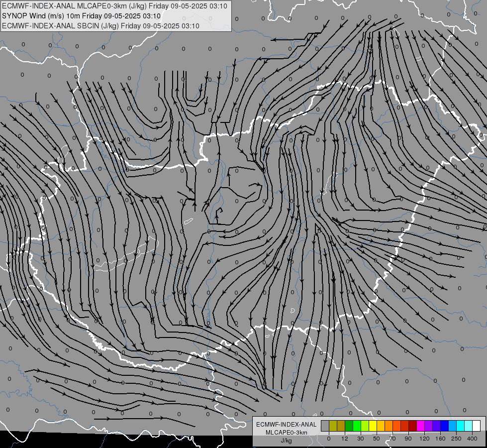
Task: Select the white legend swatch
Action: tap(477, 426)
